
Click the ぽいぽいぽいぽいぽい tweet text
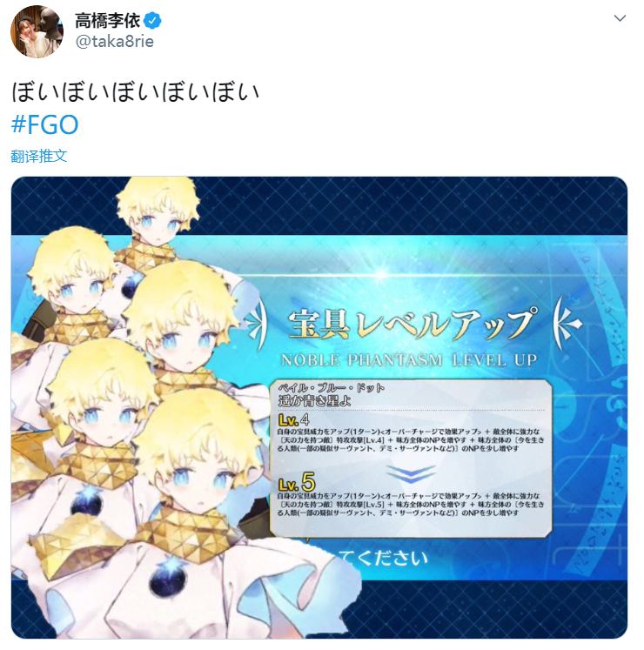pos(136,91)
